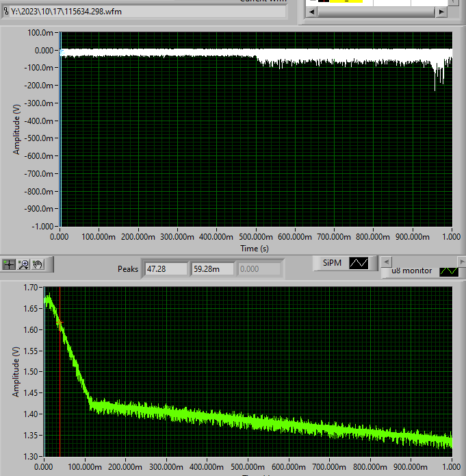The width and height of the screenshot is (466, 476).
Task: Click the lower graph 500.000m time tick
Action: pos(248,467)
